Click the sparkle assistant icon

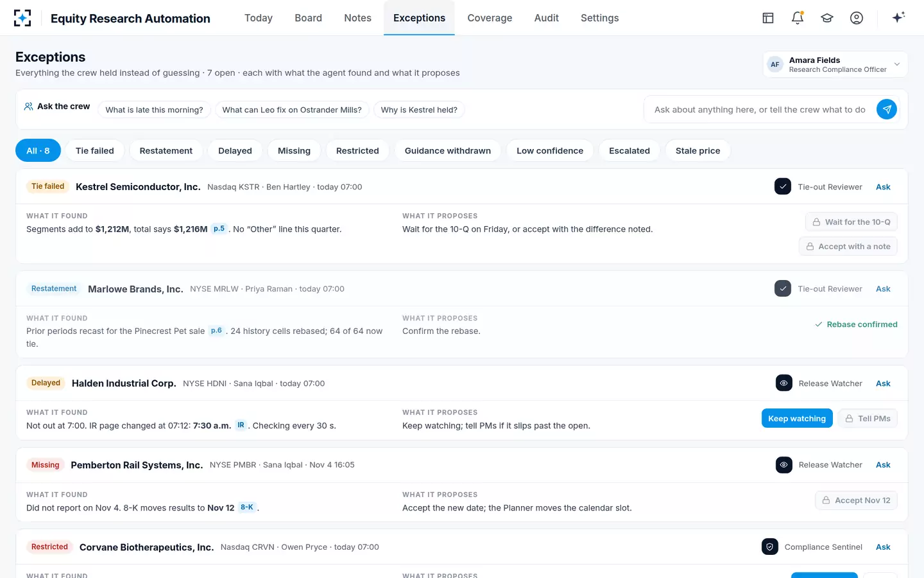tap(898, 17)
